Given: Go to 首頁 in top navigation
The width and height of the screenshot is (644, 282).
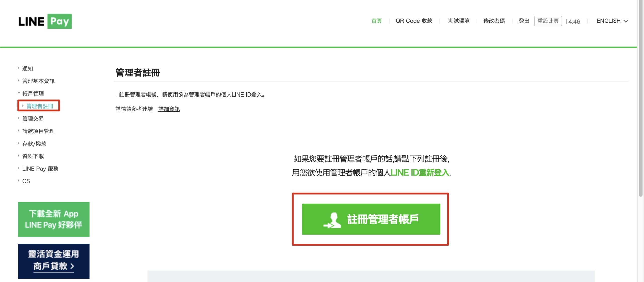Looking at the screenshot, I should [376, 21].
